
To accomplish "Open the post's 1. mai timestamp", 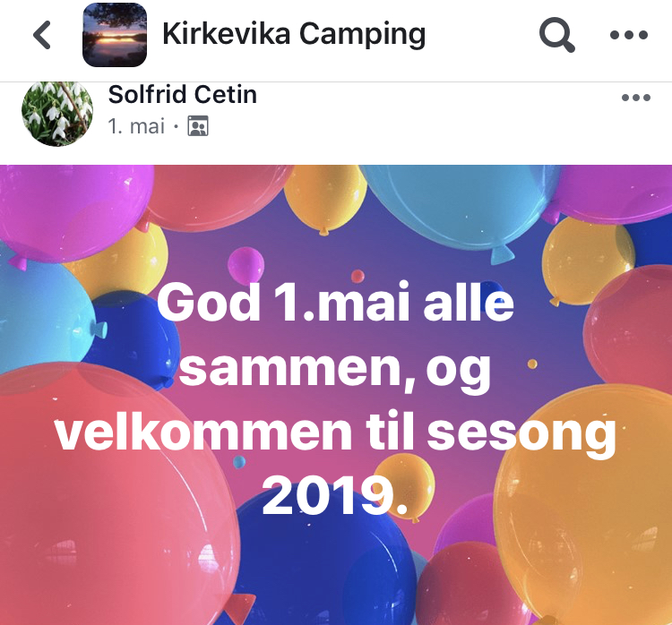I will [136, 126].
